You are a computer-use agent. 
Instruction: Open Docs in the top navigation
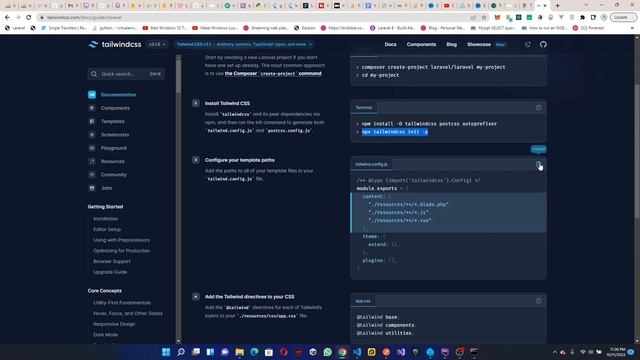[390, 44]
